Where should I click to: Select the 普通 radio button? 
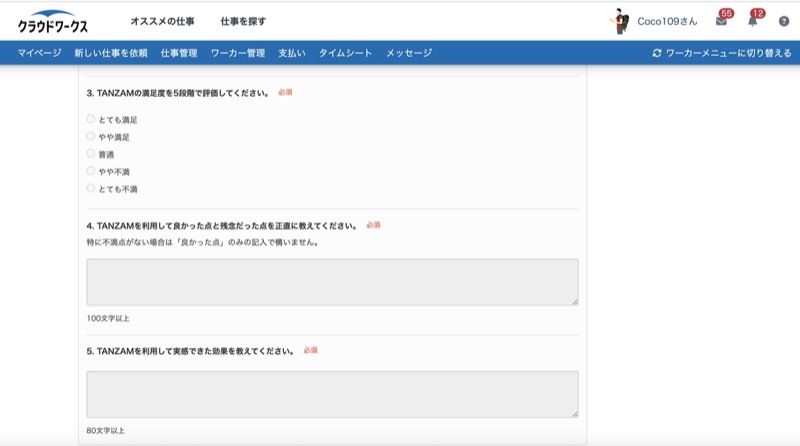(x=91, y=153)
